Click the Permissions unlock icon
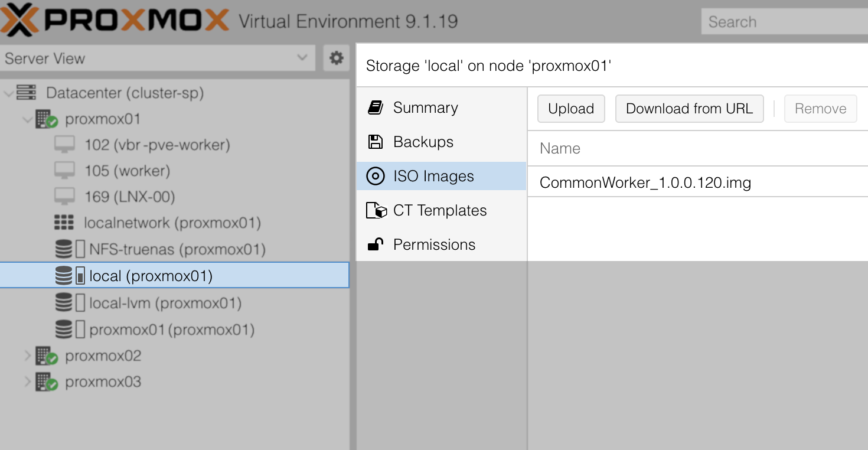 click(376, 244)
